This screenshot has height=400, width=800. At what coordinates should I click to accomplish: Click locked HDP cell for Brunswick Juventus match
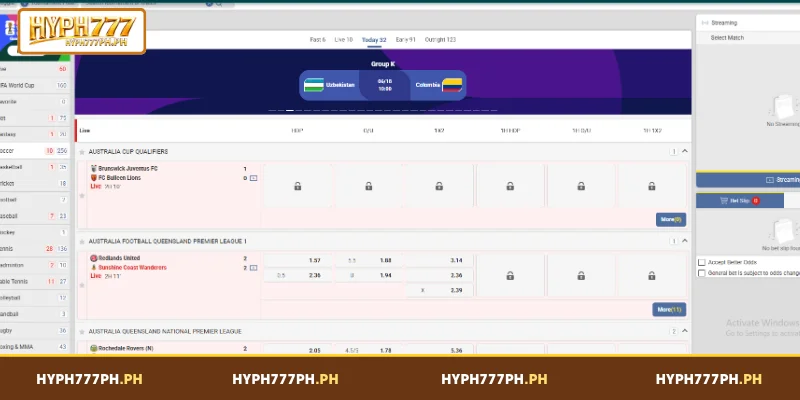pyautogui.click(x=297, y=186)
